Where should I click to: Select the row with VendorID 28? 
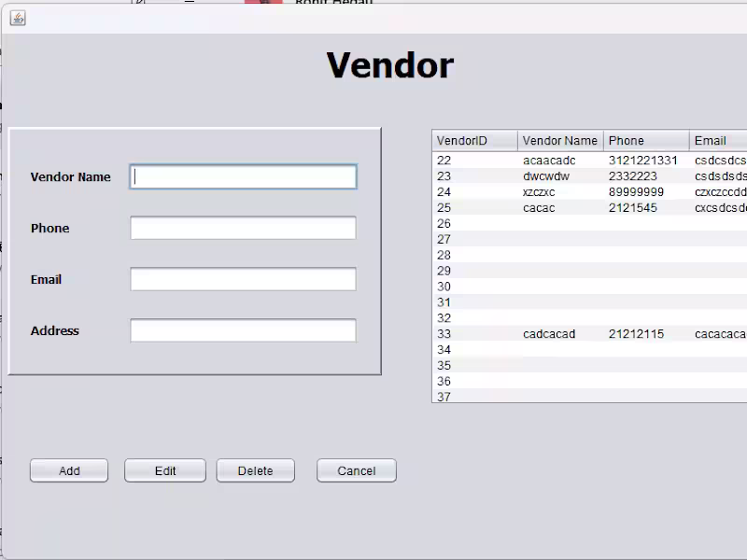590,255
